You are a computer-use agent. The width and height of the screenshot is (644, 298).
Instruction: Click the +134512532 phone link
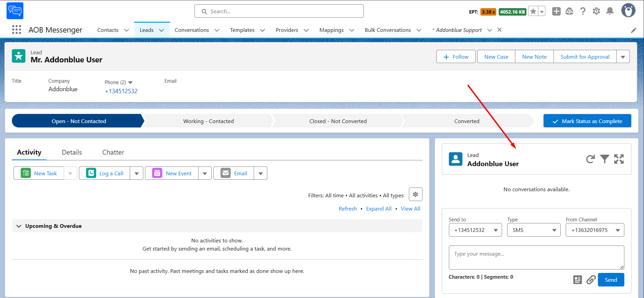point(121,91)
